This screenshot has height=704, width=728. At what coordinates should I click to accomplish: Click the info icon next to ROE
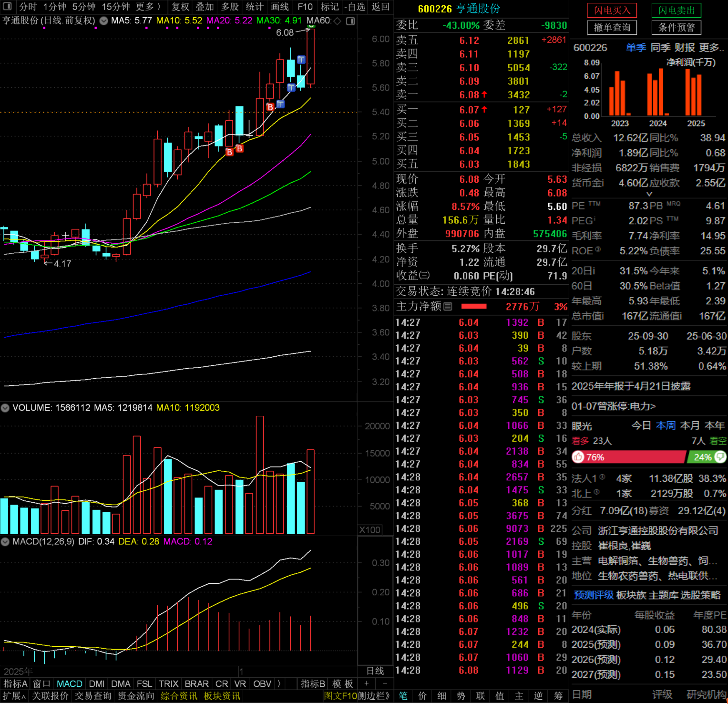pos(598,249)
